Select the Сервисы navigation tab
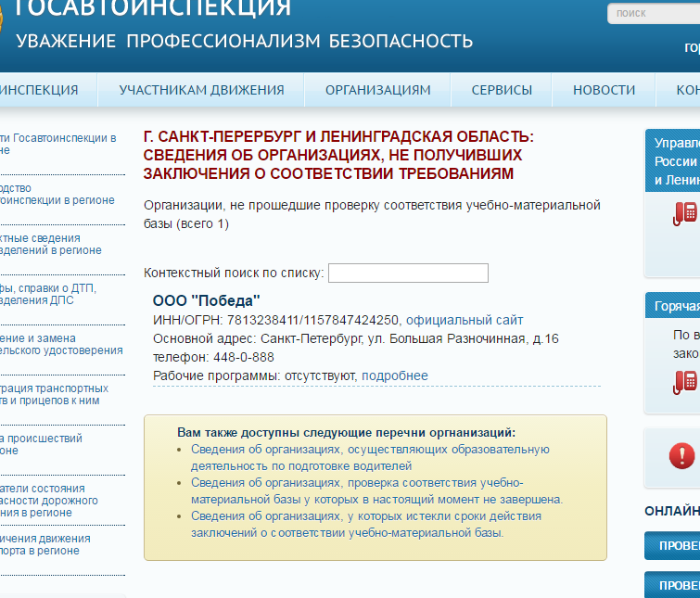The width and height of the screenshot is (700, 598). click(502, 90)
